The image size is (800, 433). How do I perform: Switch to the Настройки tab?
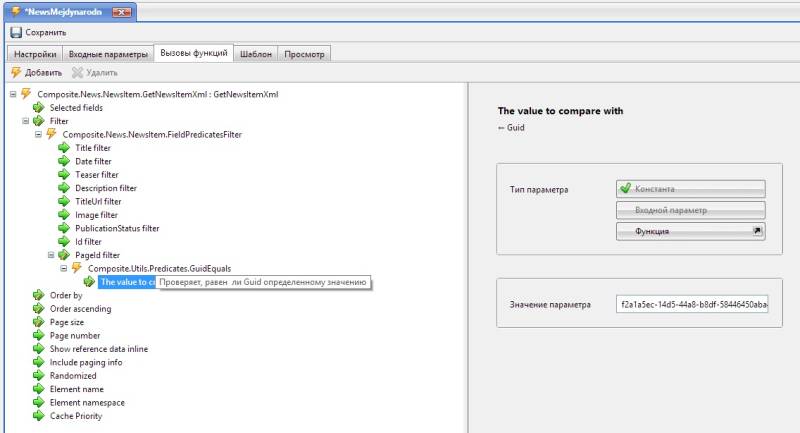click(35, 53)
